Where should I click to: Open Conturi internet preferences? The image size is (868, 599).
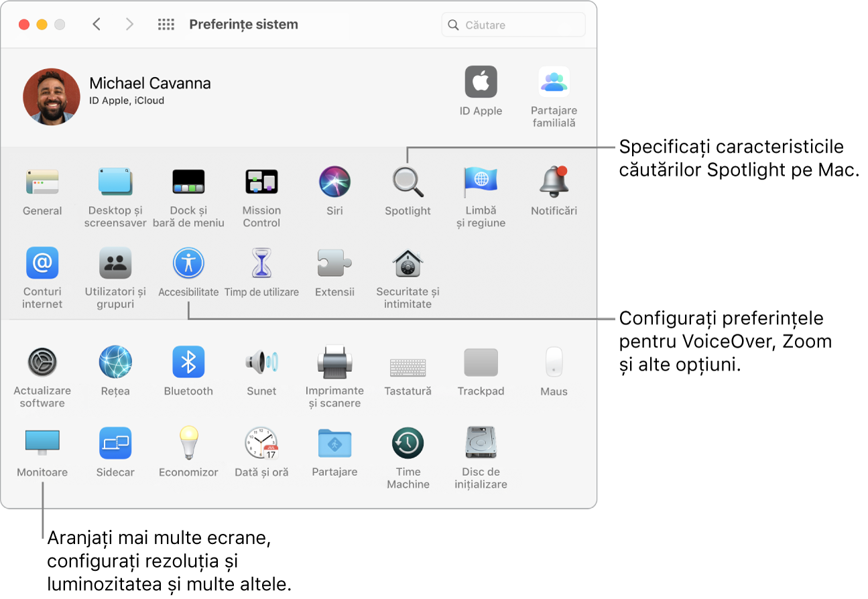42,263
